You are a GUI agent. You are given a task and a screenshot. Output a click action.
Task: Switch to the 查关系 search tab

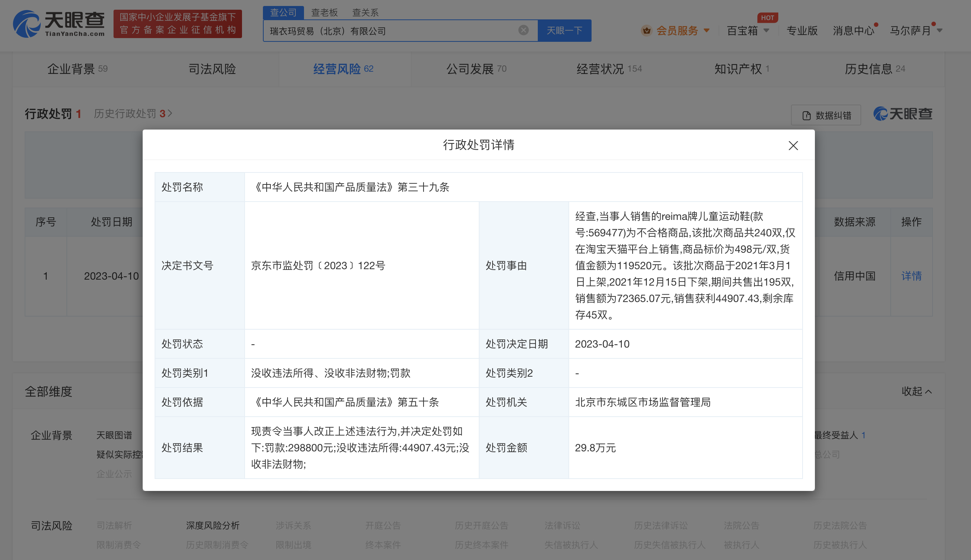(x=365, y=13)
